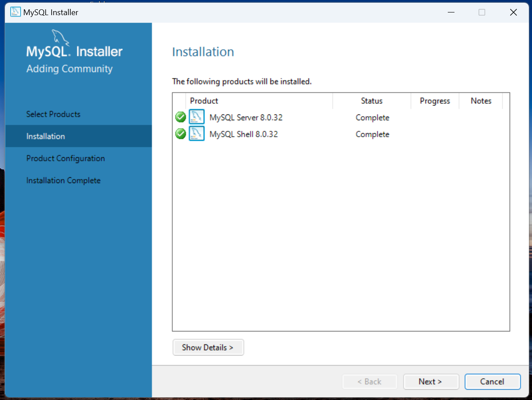This screenshot has width=532, height=400.
Task: Go to Select Products step
Action: pyautogui.click(x=53, y=114)
